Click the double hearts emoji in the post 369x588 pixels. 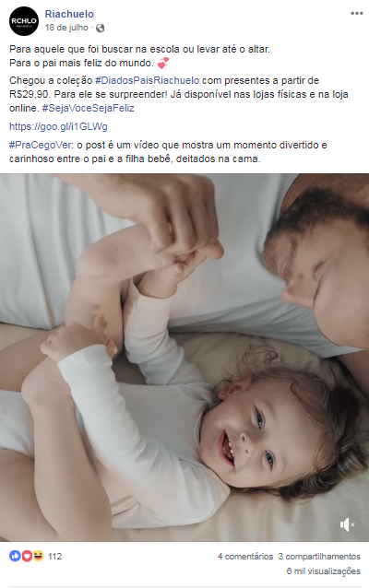click(x=163, y=63)
